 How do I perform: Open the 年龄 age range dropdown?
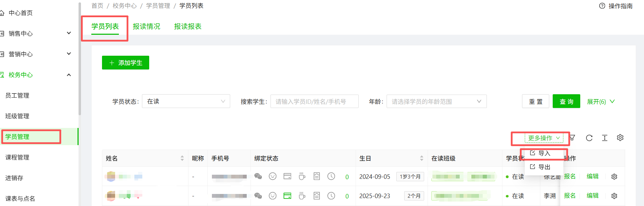(436, 101)
